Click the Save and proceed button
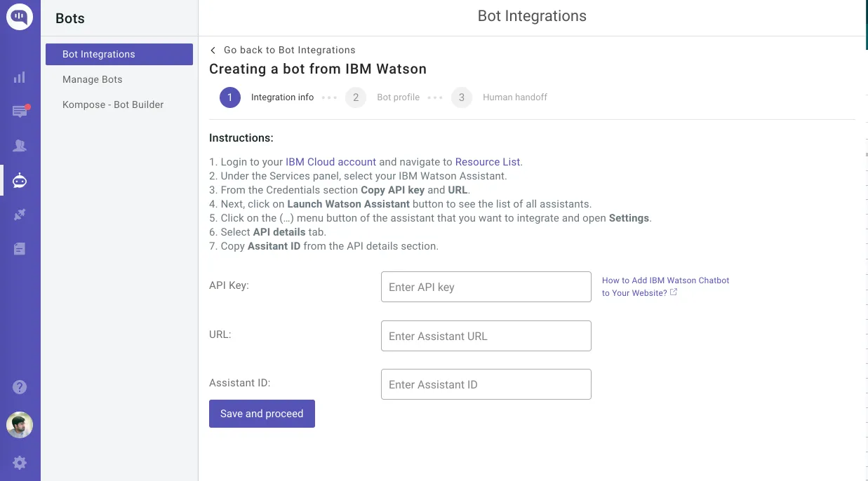Viewport: 868px width, 481px height. pyautogui.click(x=262, y=414)
